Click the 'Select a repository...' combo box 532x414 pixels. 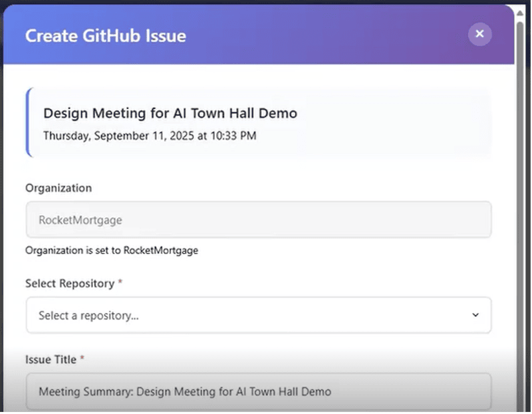tap(258, 315)
